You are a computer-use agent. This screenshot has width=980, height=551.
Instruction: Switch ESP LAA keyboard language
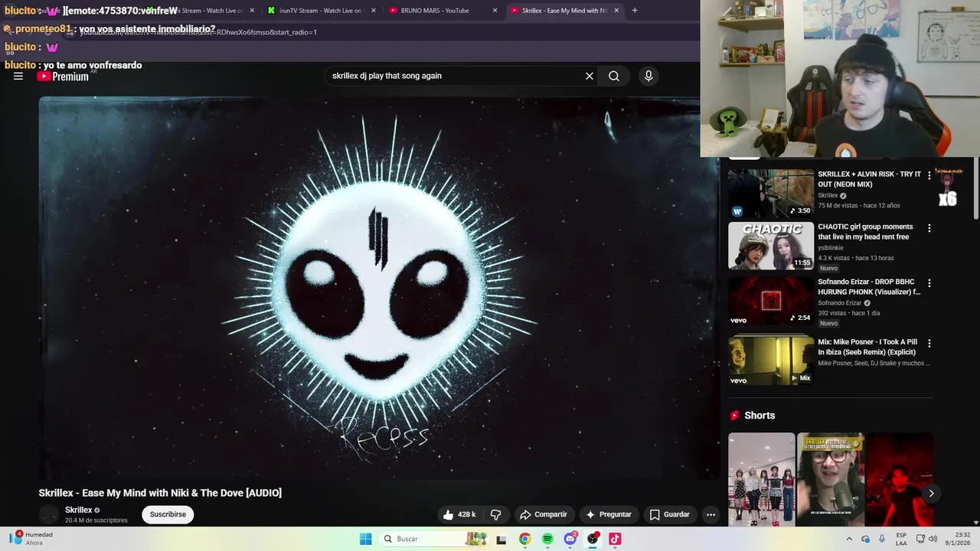coord(901,539)
